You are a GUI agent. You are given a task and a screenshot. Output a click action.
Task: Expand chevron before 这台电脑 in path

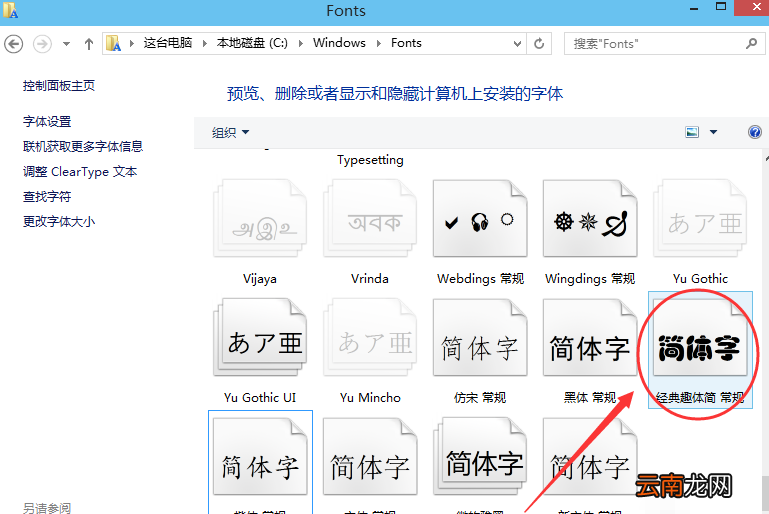click(x=131, y=44)
